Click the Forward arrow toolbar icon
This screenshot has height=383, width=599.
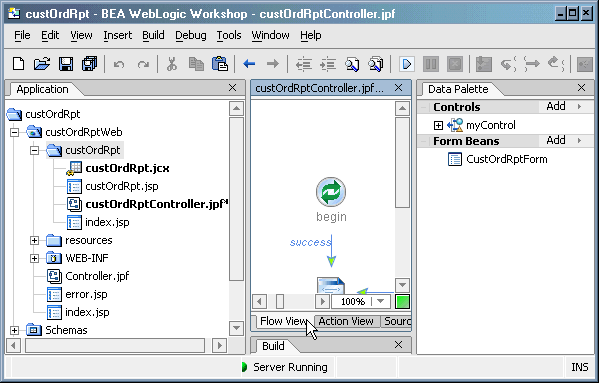coord(273,64)
